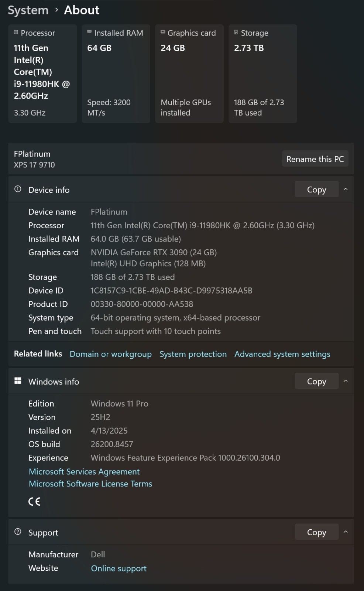Screen dimensions: 364x591
Task: Click the Intel(R) UHD Graphics (128 MB) text
Action: [x=148, y=263]
